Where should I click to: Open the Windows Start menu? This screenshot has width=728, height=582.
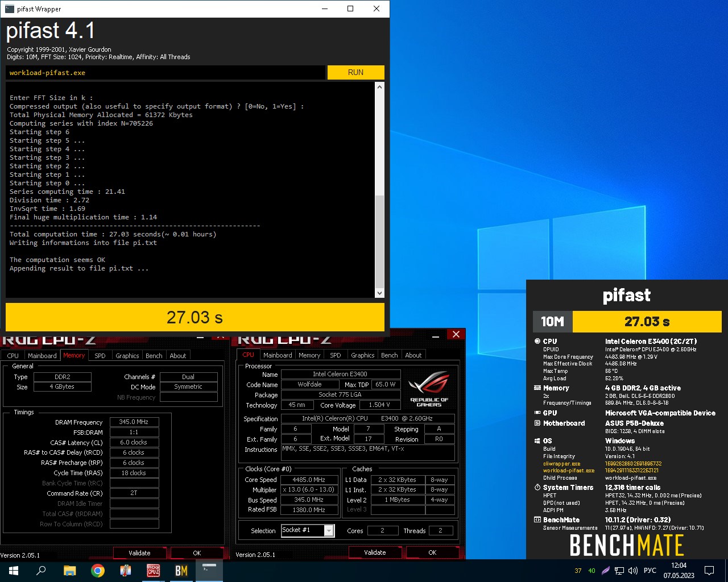(x=14, y=571)
